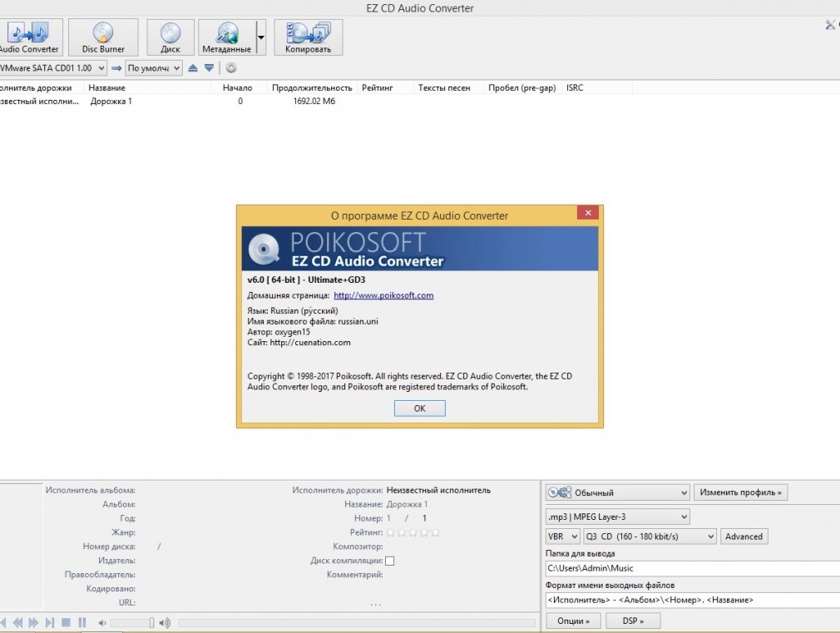
Task: Click the Дорожка 1 title value in metadata panel
Action: coord(408,504)
